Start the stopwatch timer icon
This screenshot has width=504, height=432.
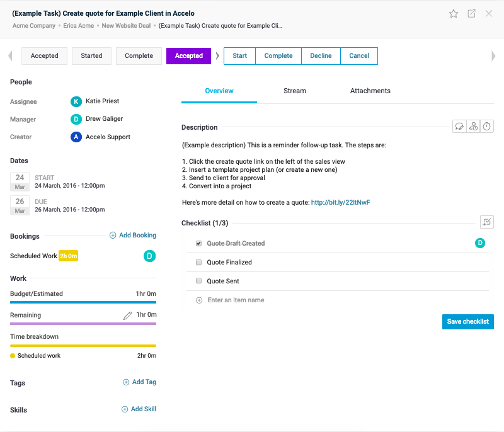pyautogui.click(x=487, y=127)
